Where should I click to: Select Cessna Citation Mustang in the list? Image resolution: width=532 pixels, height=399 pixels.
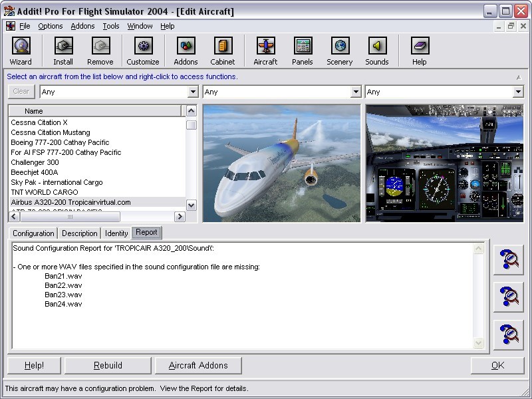[98, 132]
